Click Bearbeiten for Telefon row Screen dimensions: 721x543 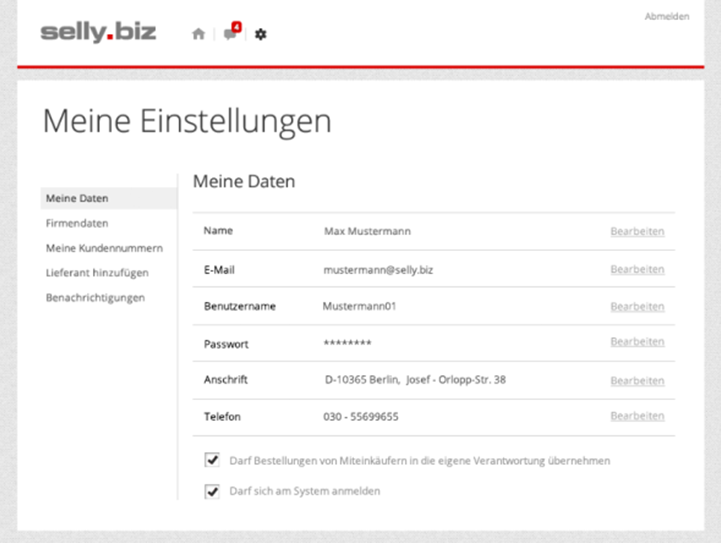pyautogui.click(x=637, y=416)
